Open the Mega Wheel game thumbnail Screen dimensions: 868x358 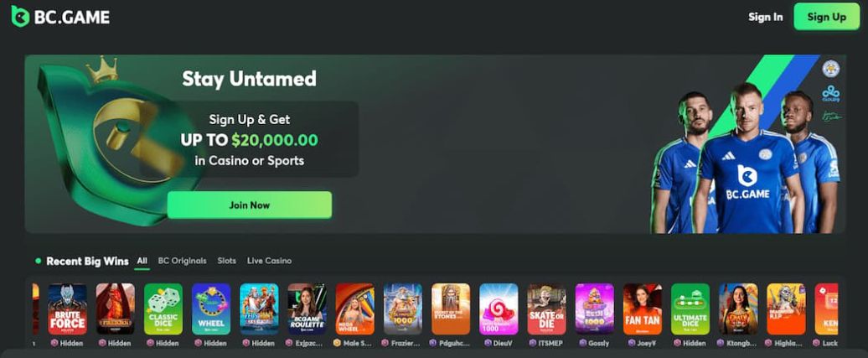click(355, 309)
